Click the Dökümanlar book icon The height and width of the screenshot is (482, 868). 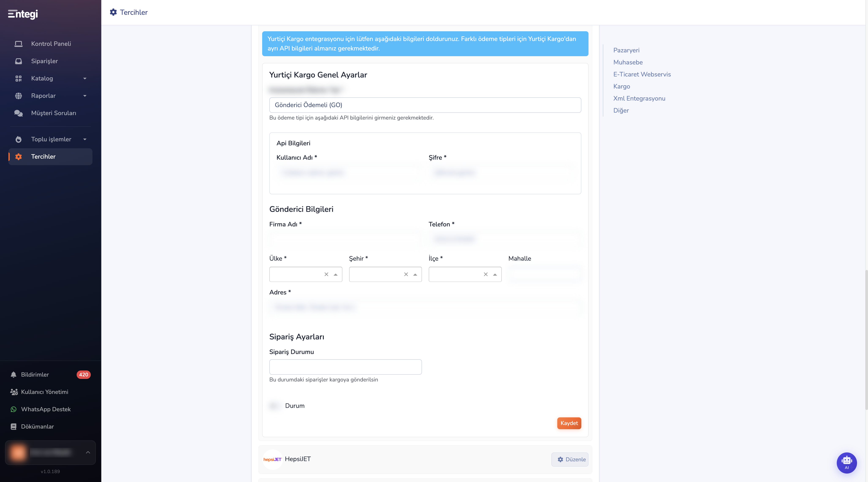pyautogui.click(x=14, y=426)
